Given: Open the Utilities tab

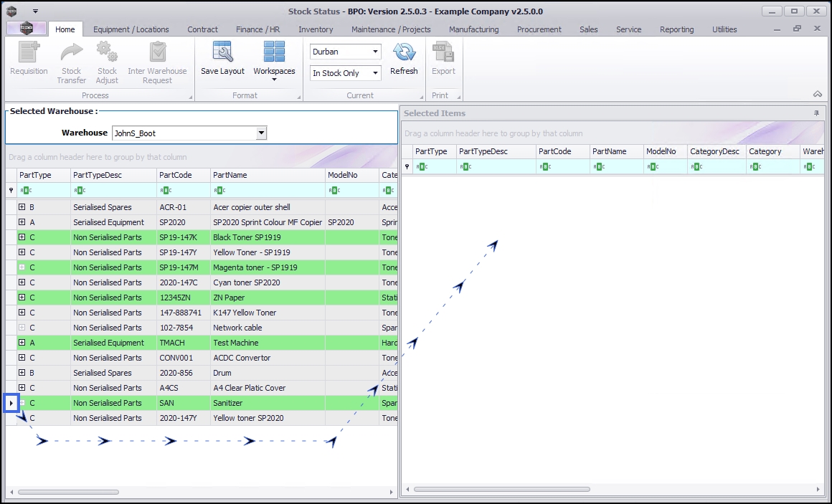Looking at the screenshot, I should tap(724, 29).
